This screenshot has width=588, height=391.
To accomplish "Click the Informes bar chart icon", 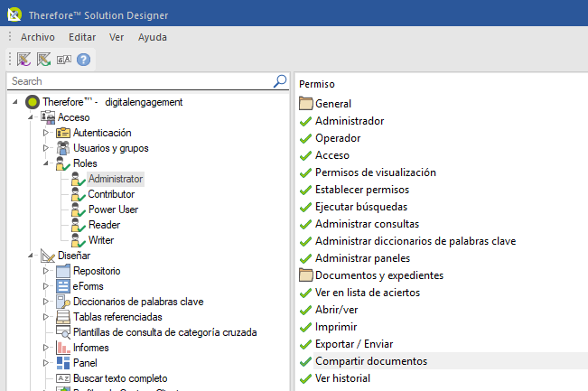I will pos(63,348).
